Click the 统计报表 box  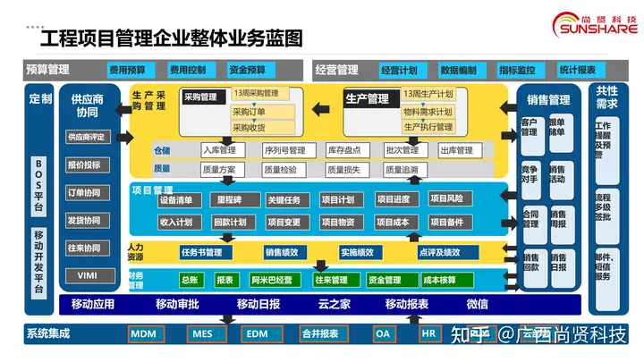point(580,71)
